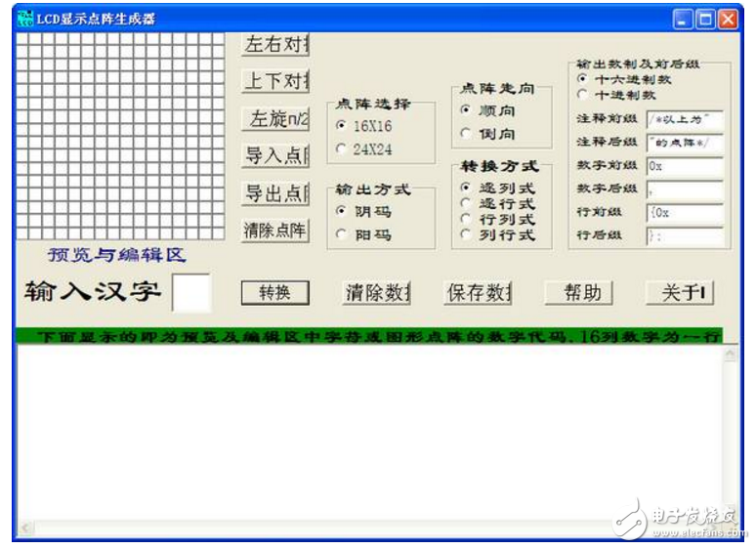Open 帮助 help
Image resolution: width=756 pixels, height=549 pixels.
[x=579, y=293]
